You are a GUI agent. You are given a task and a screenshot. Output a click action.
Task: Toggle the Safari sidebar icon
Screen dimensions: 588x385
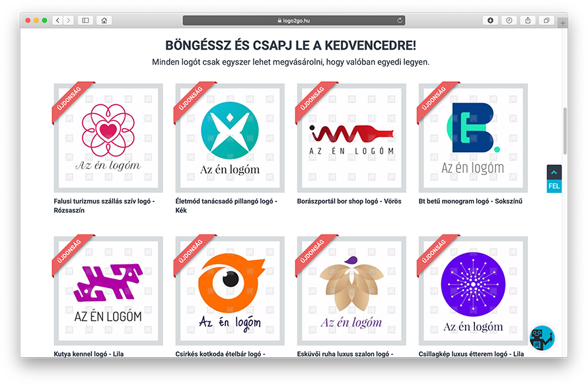coord(85,20)
